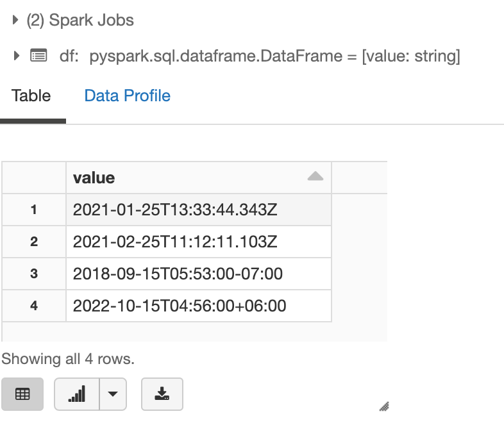Click the DataFrame table icon next to df
The image size is (504, 423).
(38, 56)
